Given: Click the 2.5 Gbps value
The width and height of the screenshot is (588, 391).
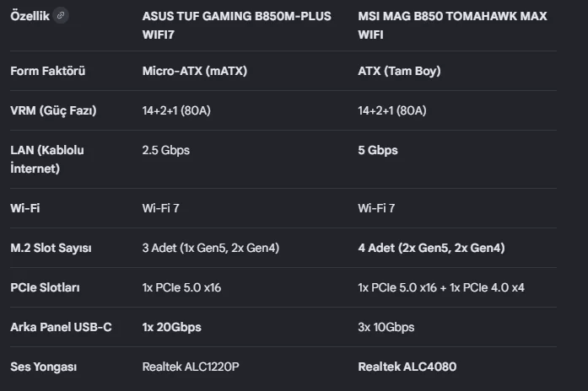Looking at the screenshot, I should coord(165,150).
